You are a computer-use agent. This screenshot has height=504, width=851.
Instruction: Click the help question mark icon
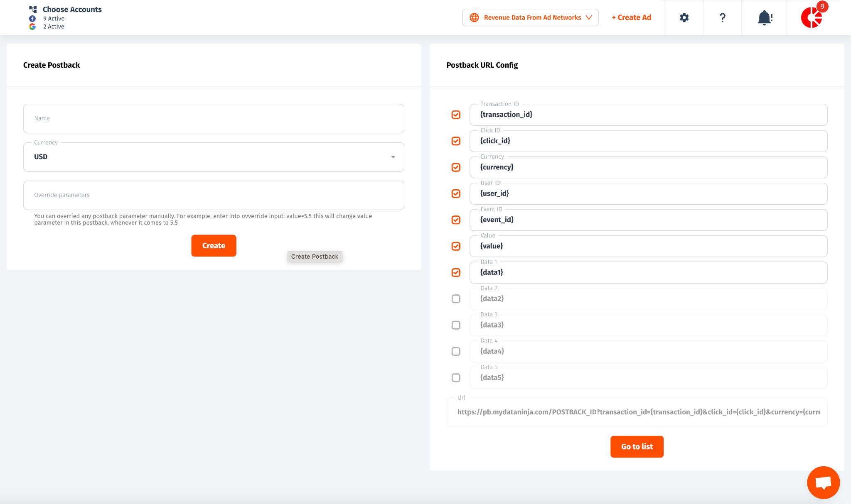[x=722, y=17]
